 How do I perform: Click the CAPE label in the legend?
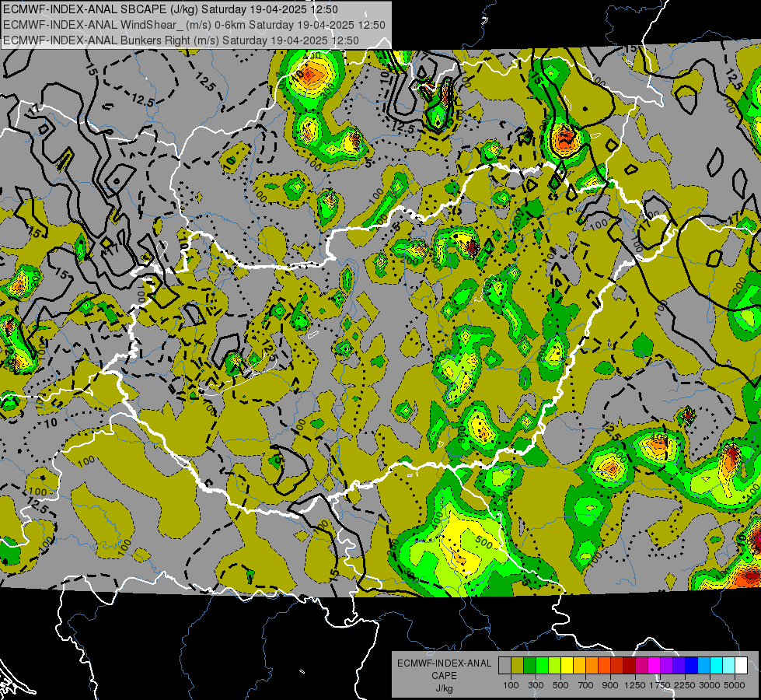(x=444, y=676)
